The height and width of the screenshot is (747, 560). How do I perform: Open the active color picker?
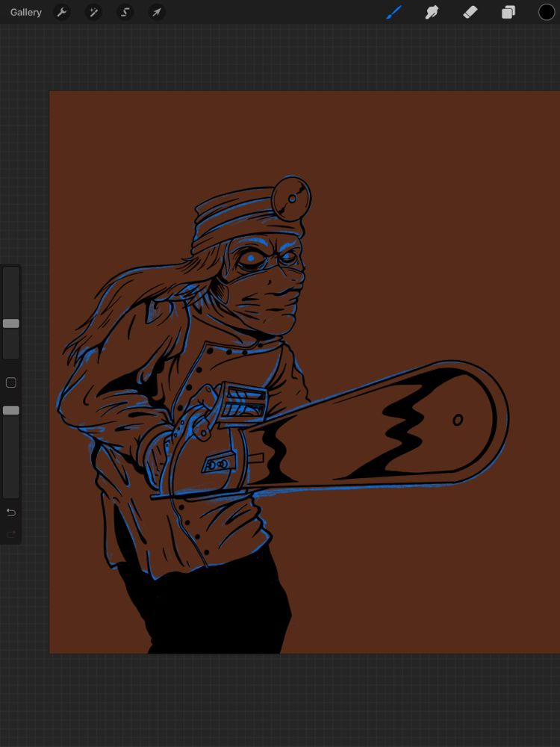pyautogui.click(x=547, y=13)
